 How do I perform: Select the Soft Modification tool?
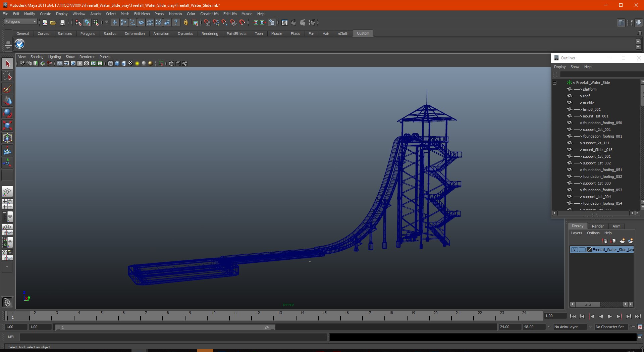point(7,151)
